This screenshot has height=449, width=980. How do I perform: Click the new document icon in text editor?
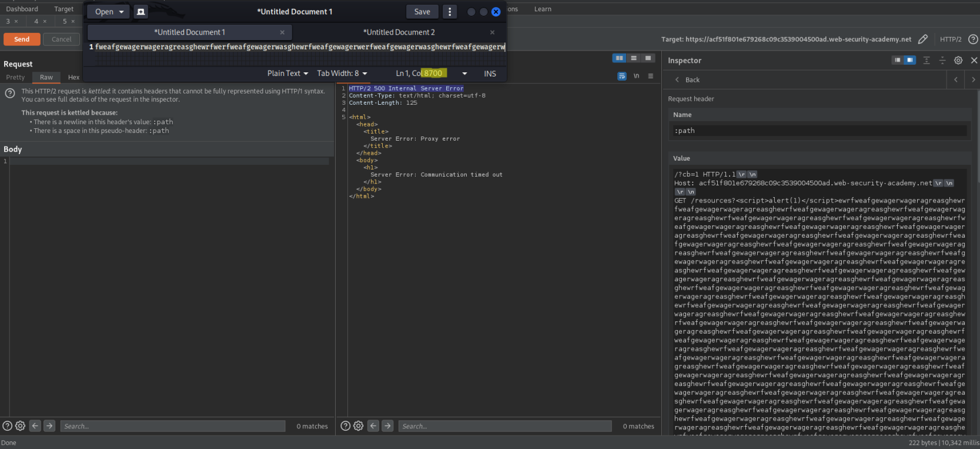(x=141, y=12)
